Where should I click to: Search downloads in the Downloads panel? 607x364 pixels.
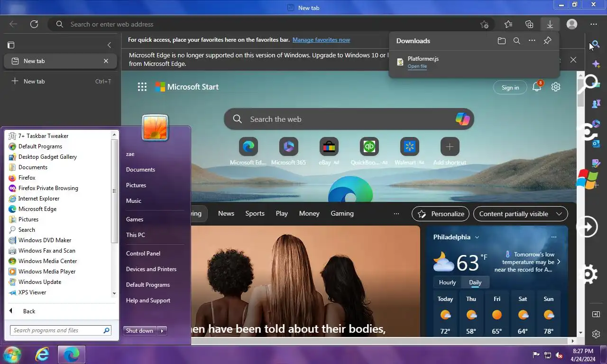(517, 41)
